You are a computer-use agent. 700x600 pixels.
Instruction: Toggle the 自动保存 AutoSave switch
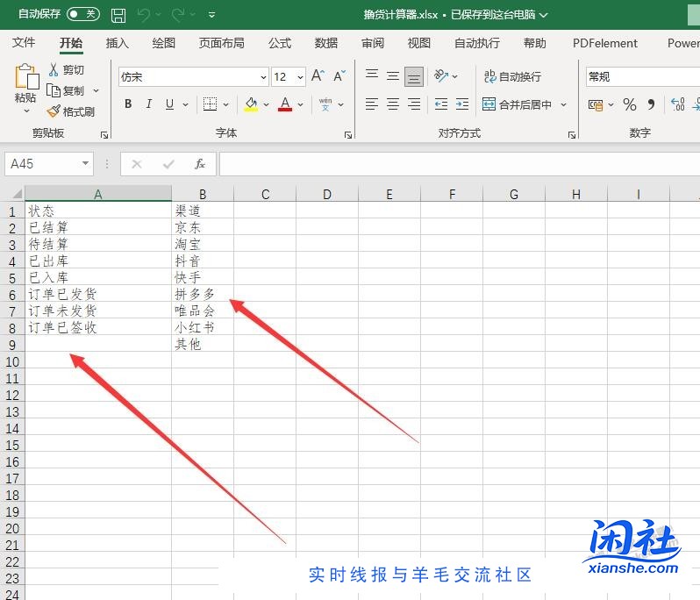[83, 14]
